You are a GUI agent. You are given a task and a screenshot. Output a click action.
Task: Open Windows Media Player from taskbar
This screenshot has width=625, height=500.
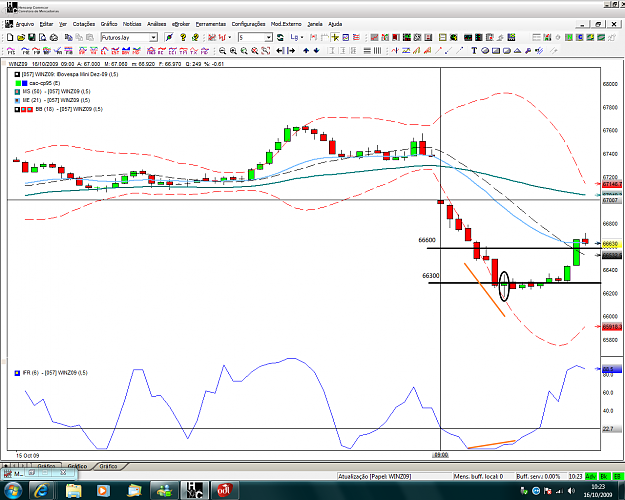pyautogui.click(x=103, y=490)
